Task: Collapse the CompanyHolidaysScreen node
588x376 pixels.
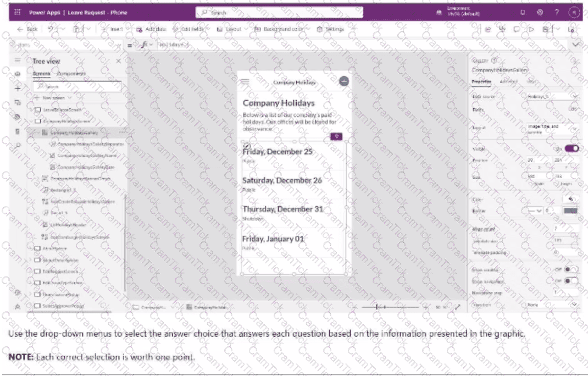Action: 31,121
